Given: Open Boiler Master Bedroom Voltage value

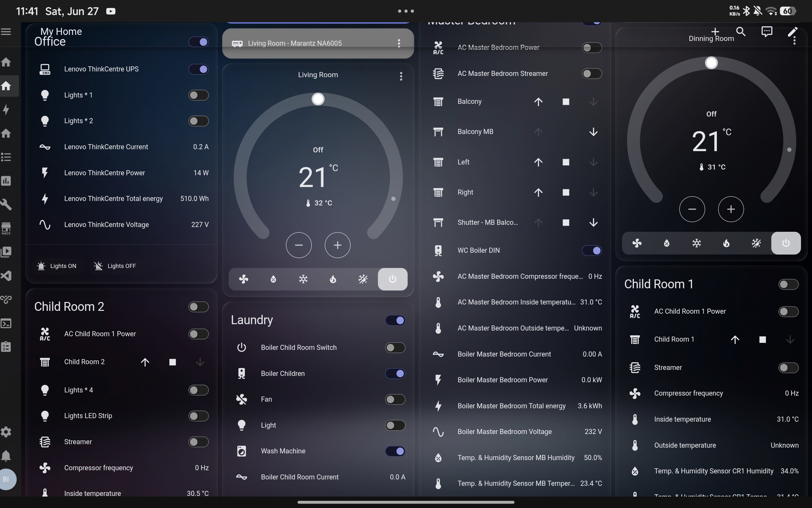Looking at the screenshot, I should (593, 431).
